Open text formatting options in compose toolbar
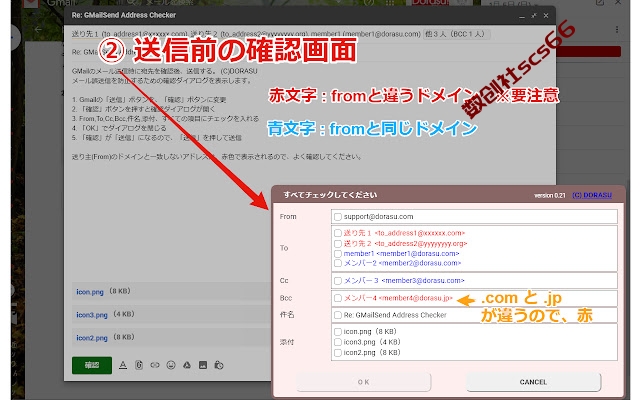This screenshot has height=400, width=640. click(123, 365)
